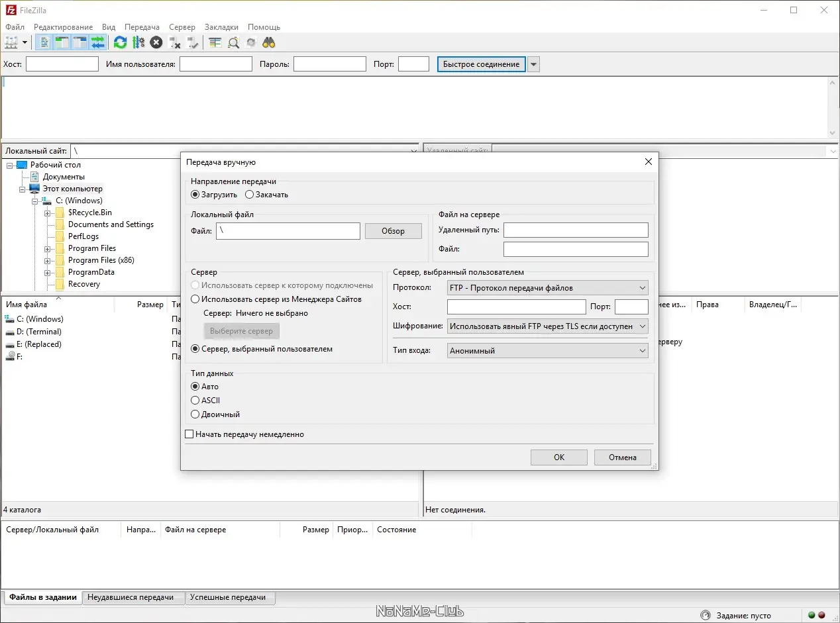Image resolution: width=840 pixels, height=623 pixels.
Task: Click the Имя пользователя field
Action: pyautogui.click(x=216, y=64)
